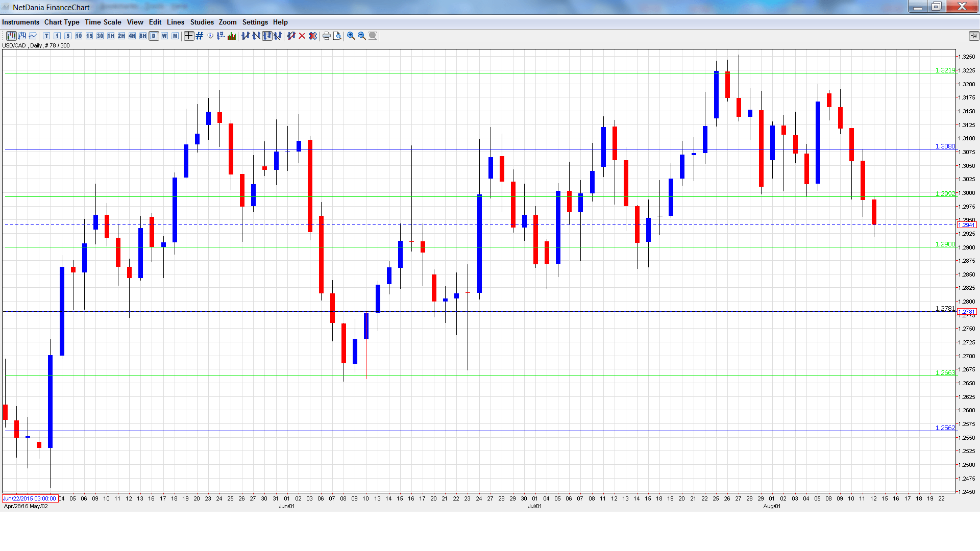Click the zoom in magnifier icon
This screenshot has height=551, width=980.
coord(351,36)
